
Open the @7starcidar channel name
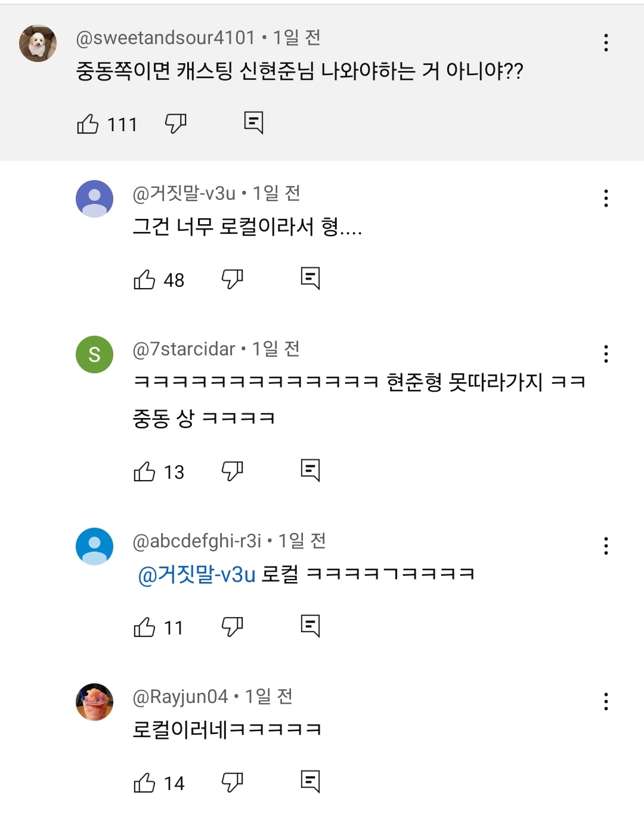(184, 349)
